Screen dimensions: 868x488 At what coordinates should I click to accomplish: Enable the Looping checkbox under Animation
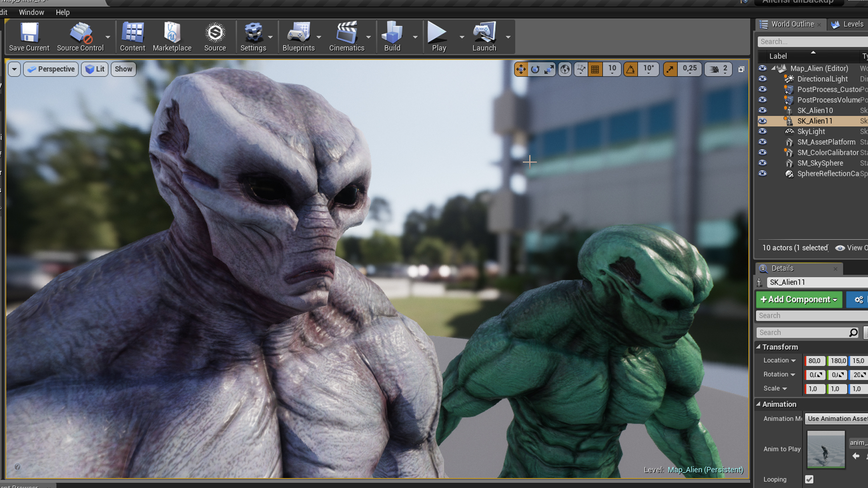pos(809,479)
